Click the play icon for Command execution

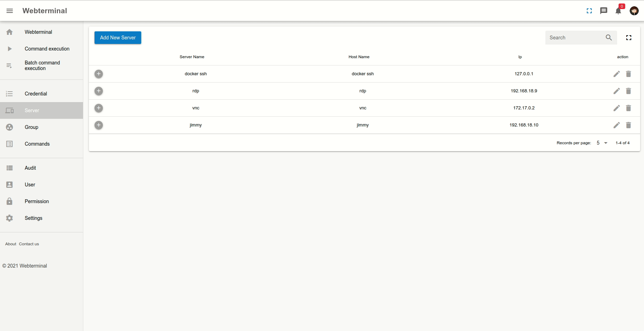pyautogui.click(x=9, y=49)
